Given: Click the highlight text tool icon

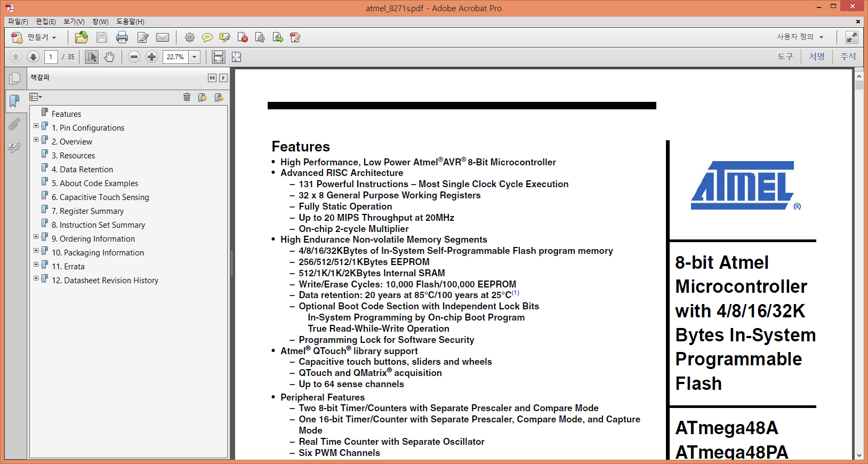Looking at the screenshot, I should (x=225, y=37).
